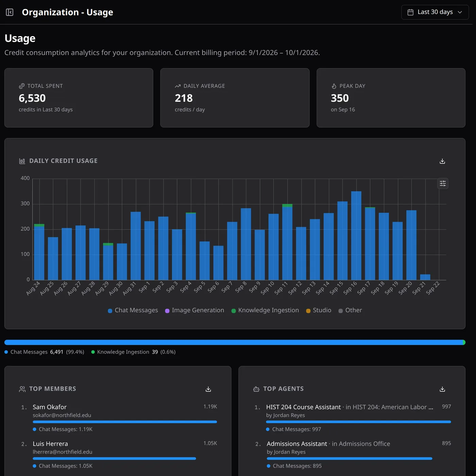Click the Daily Average 218 value

184,98
